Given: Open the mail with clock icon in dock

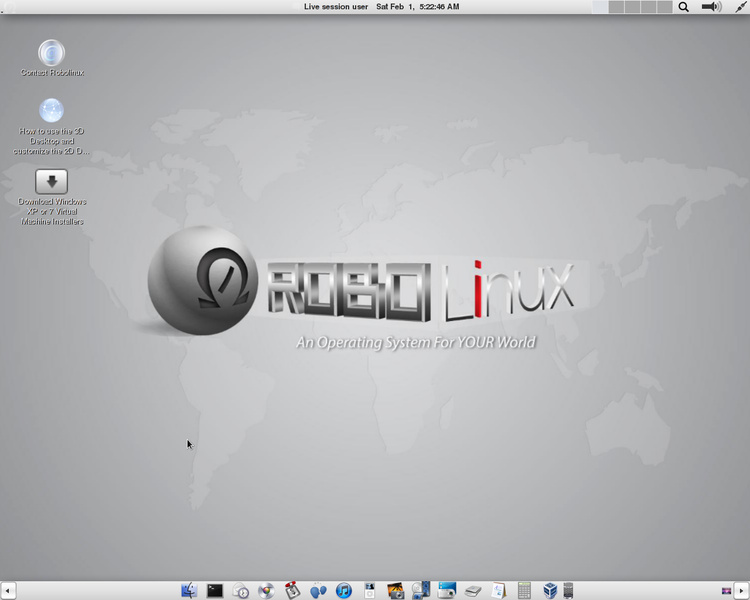Looking at the screenshot, I should pyautogui.click(x=241, y=591).
